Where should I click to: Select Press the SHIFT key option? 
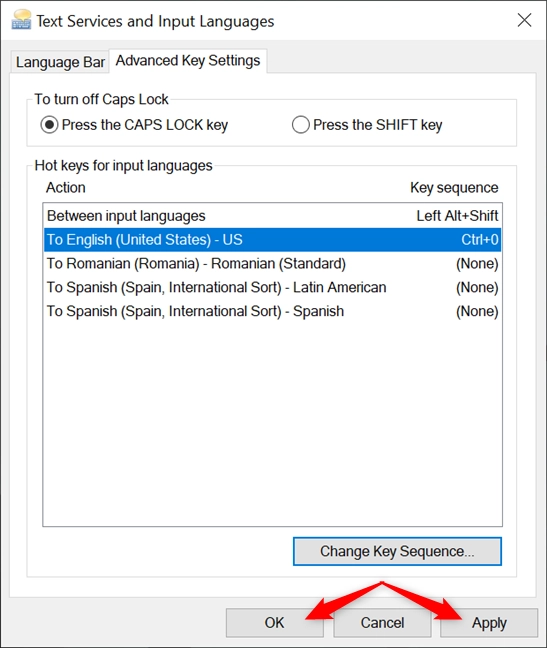click(367, 125)
